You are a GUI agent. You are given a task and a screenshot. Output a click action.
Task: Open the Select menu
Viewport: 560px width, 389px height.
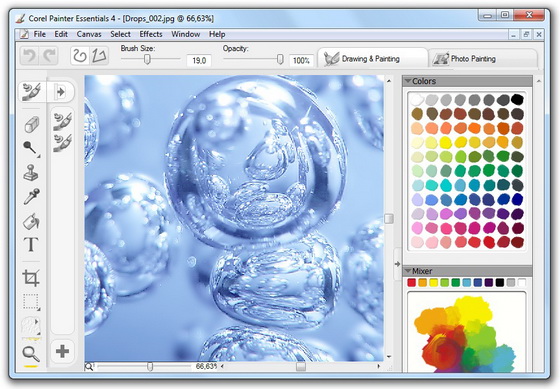click(120, 34)
